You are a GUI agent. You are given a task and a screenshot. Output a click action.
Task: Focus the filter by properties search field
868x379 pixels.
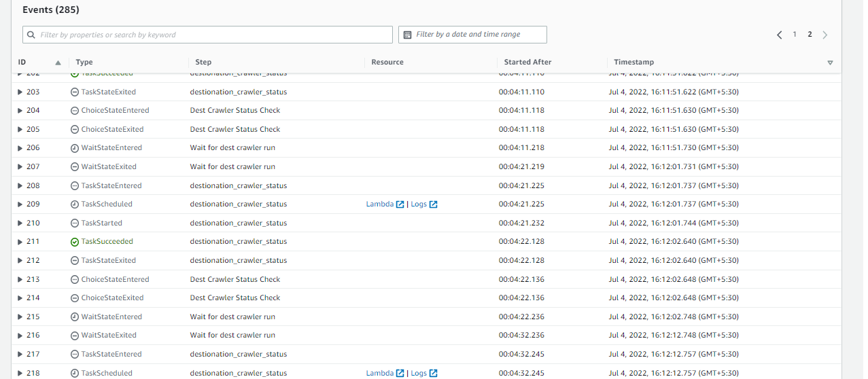click(211, 35)
